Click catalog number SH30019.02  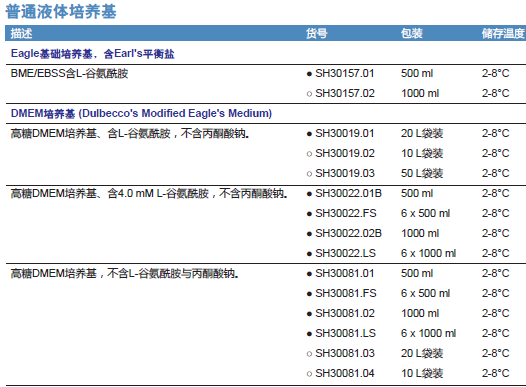(x=345, y=153)
